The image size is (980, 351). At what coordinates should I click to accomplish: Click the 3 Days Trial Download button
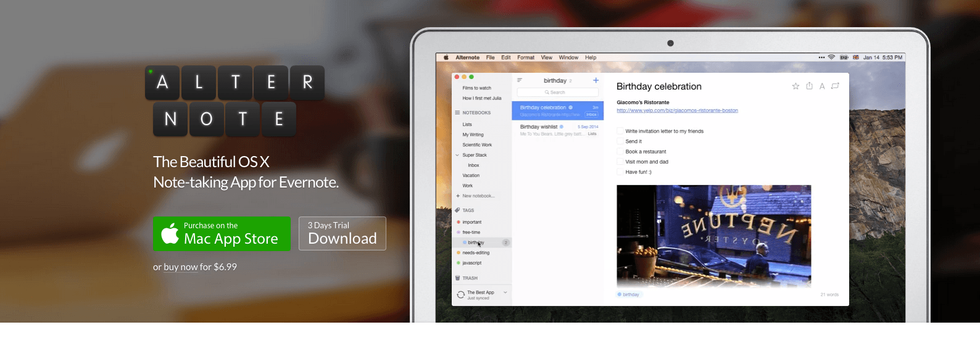point(343,234)
